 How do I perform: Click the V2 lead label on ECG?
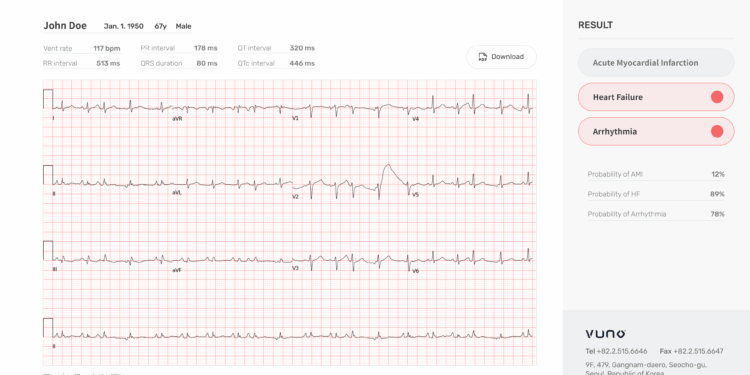tap(296, 197)
